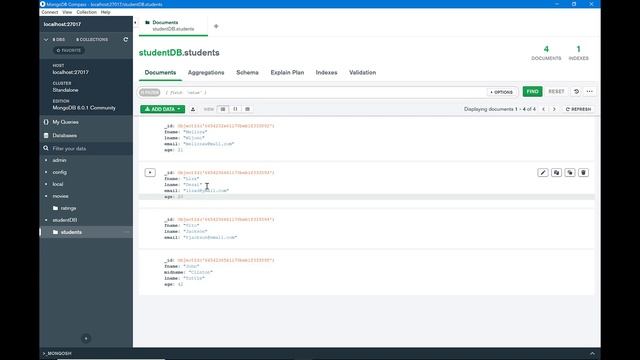Click the REFRESH button

(578, 109)
